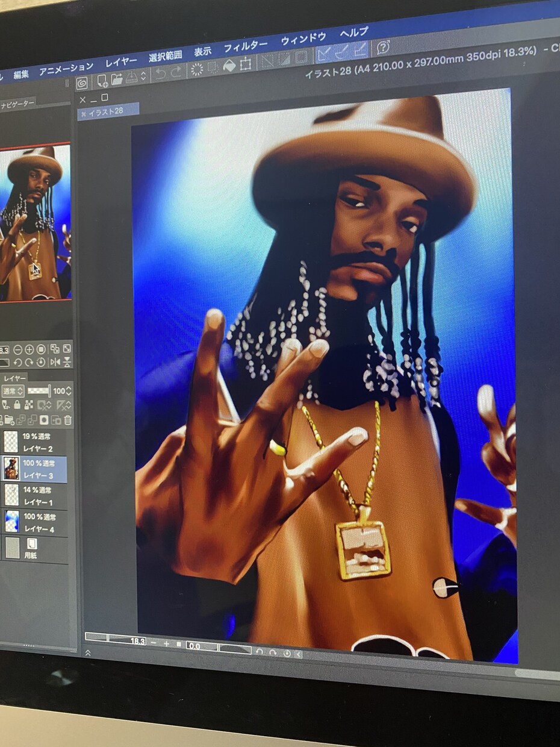
Task: Toggle Set as Reference Layer icon
Action: pyautogui.click(x=5, y=405)
